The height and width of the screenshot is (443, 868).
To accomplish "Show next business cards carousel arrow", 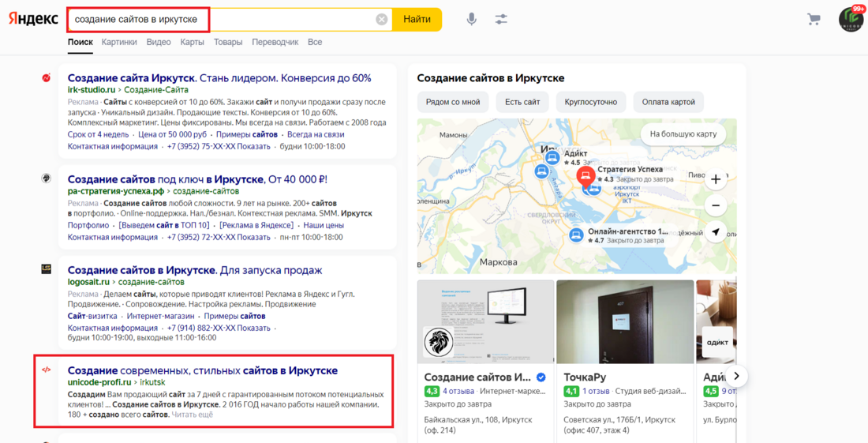I will [736, 376].
